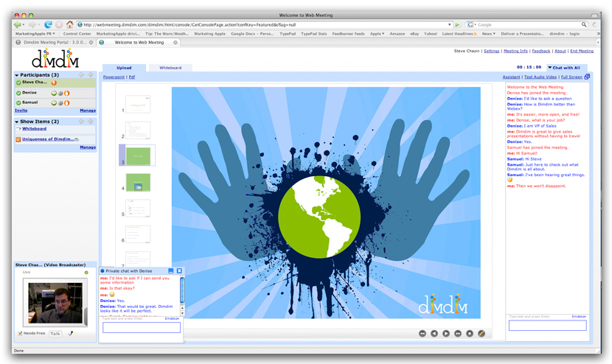The width and height of the screenshot is (612, 364).
Task: Open the MarketingApple PR bookmark dropdown
Action: click(35, 34)
